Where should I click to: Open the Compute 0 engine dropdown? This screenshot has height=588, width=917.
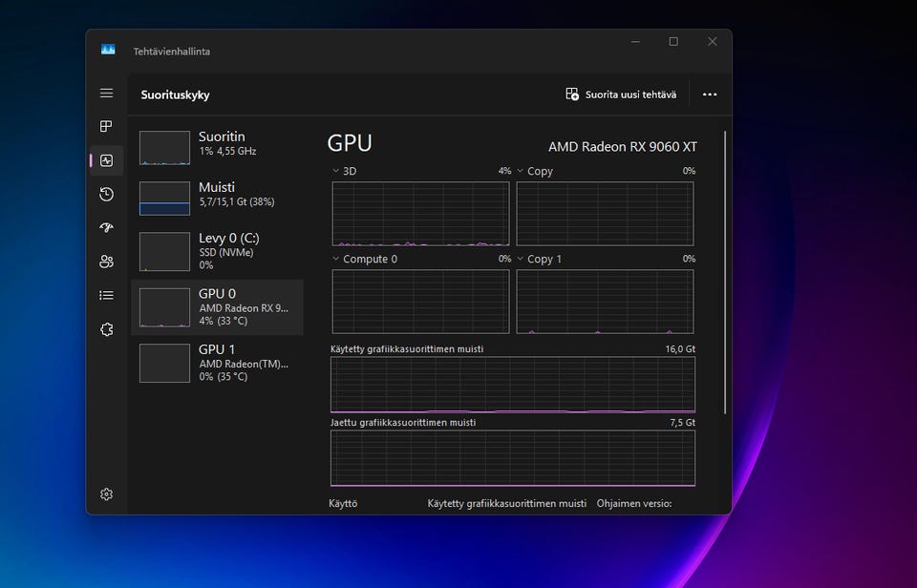[x=335, y=259]
